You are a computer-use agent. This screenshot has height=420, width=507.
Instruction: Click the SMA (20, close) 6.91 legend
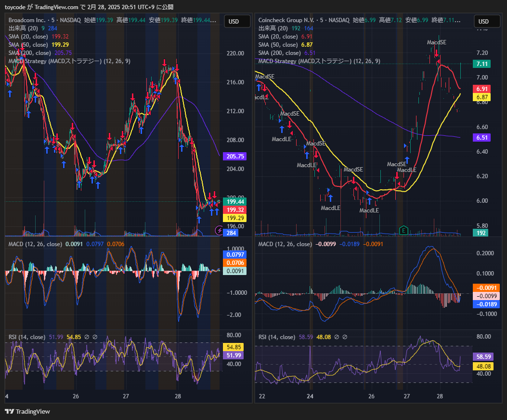pyautogui.click(x=285, y=37)
